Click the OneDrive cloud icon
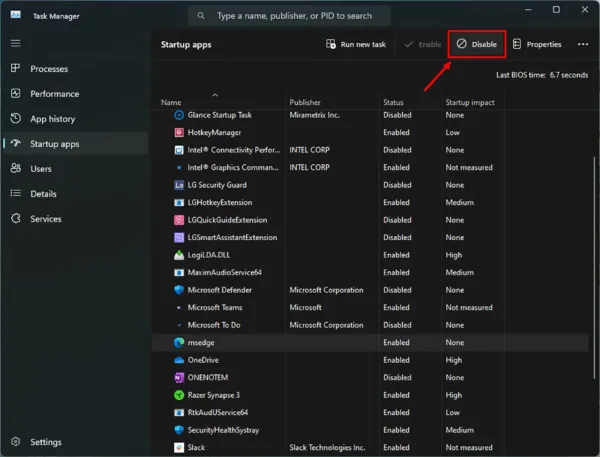This screenshot has height=457, width=600. 179,360
